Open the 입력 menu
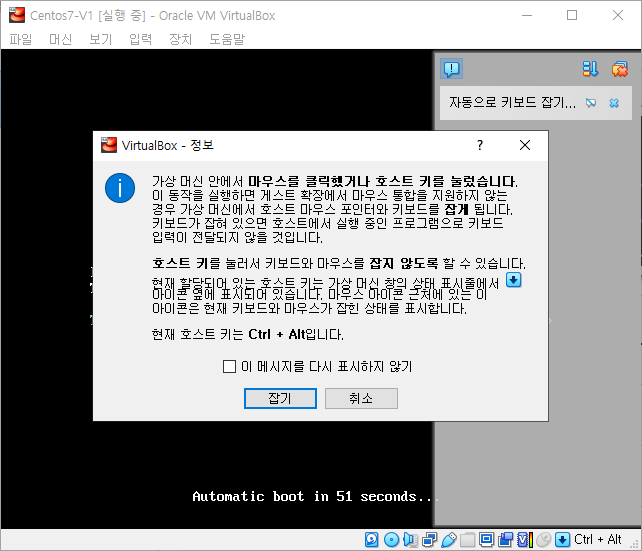The height and width of the screenshot is (551, 642). [140, 39]
